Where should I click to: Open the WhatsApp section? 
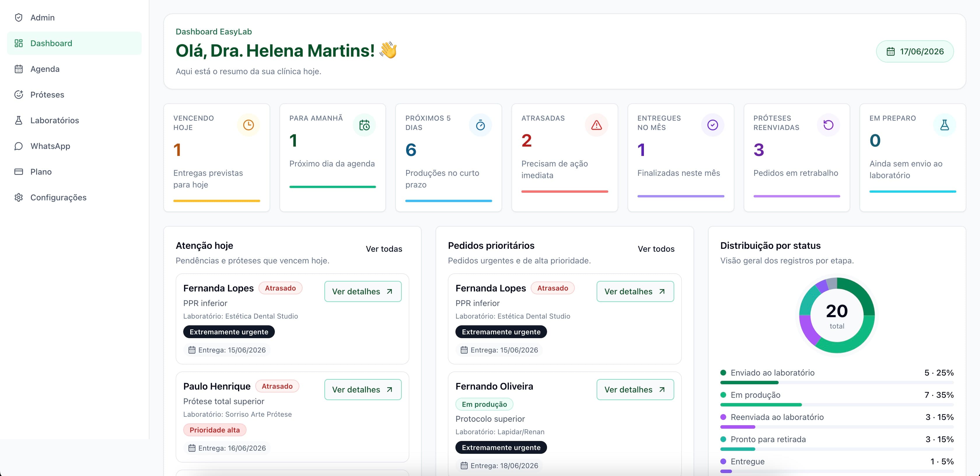(x=74, y=146)
